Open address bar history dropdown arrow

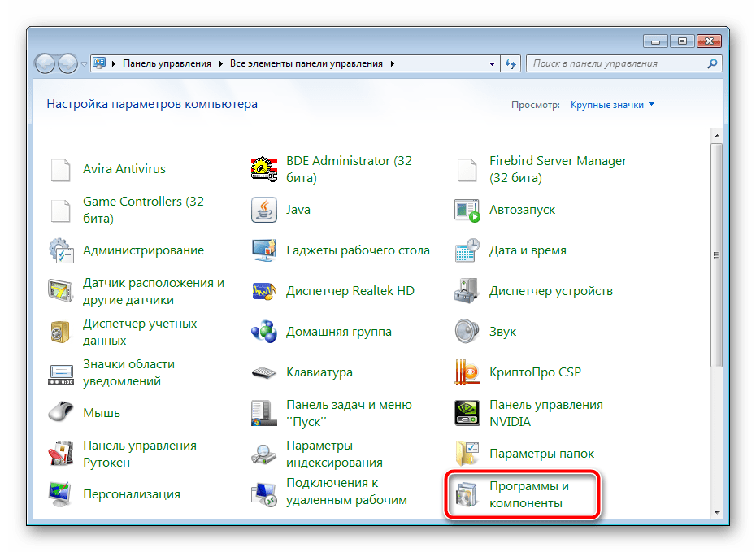492,63
